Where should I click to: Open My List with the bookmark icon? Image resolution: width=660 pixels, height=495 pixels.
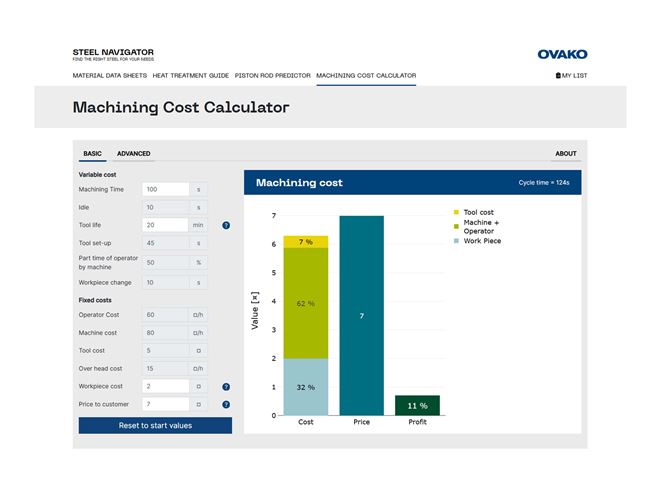pos(571,76)
